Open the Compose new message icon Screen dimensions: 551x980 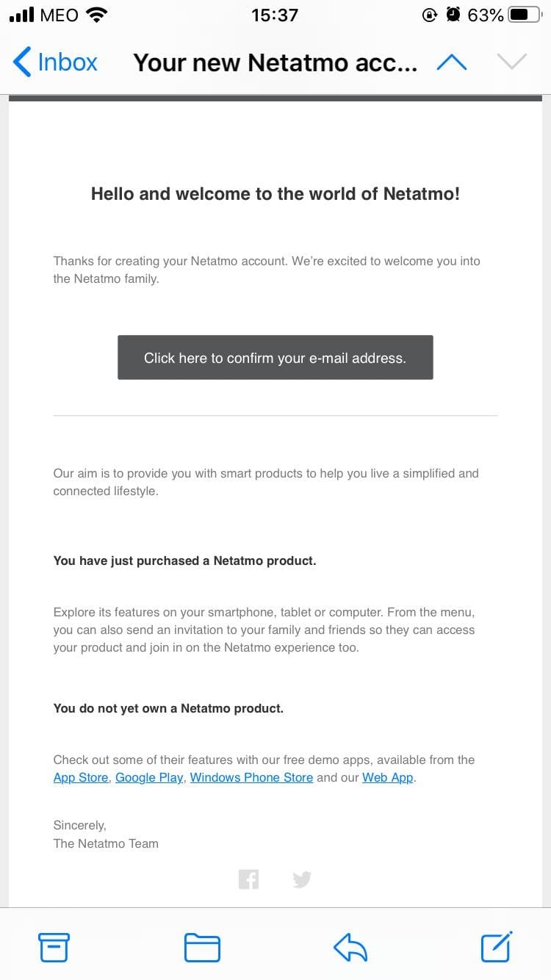(496, 947)
